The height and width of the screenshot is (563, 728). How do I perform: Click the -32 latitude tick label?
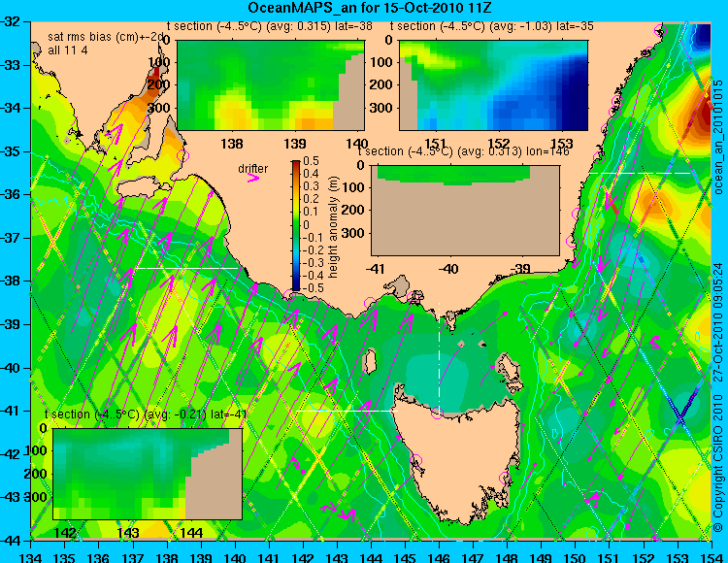coord(13,21)
